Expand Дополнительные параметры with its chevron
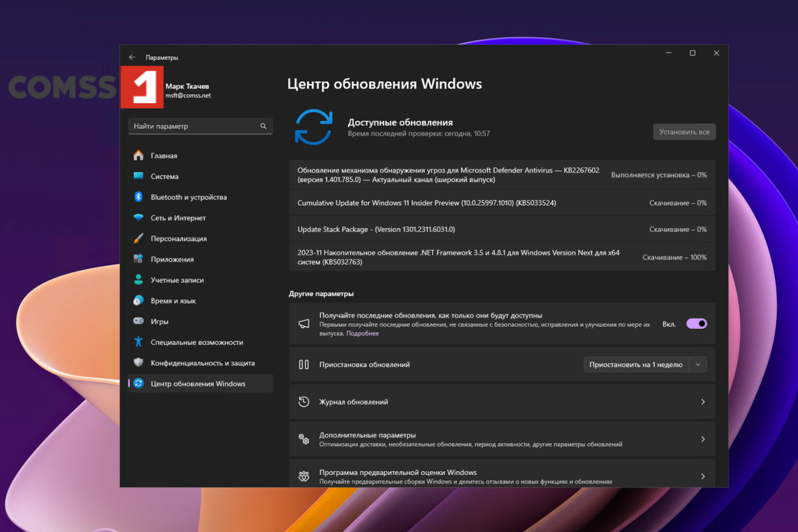 tap(703, 439)
